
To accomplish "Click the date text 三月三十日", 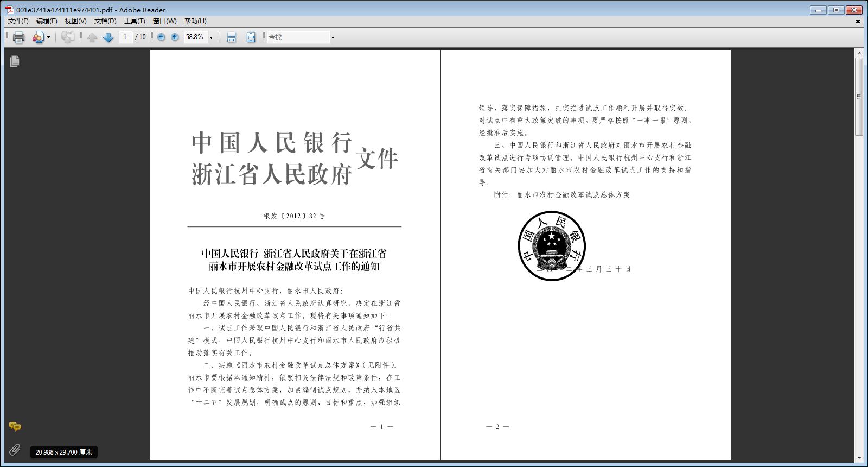I will 609,269.
